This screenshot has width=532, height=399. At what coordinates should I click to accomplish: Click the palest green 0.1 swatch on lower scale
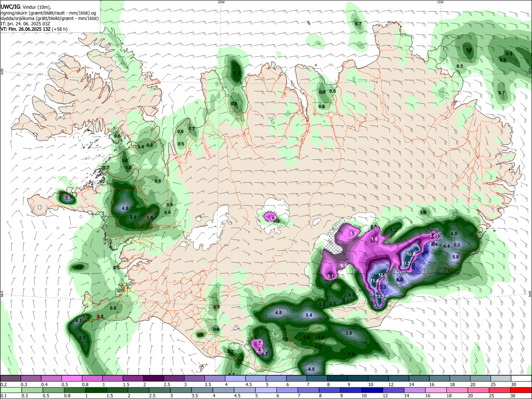10,390
